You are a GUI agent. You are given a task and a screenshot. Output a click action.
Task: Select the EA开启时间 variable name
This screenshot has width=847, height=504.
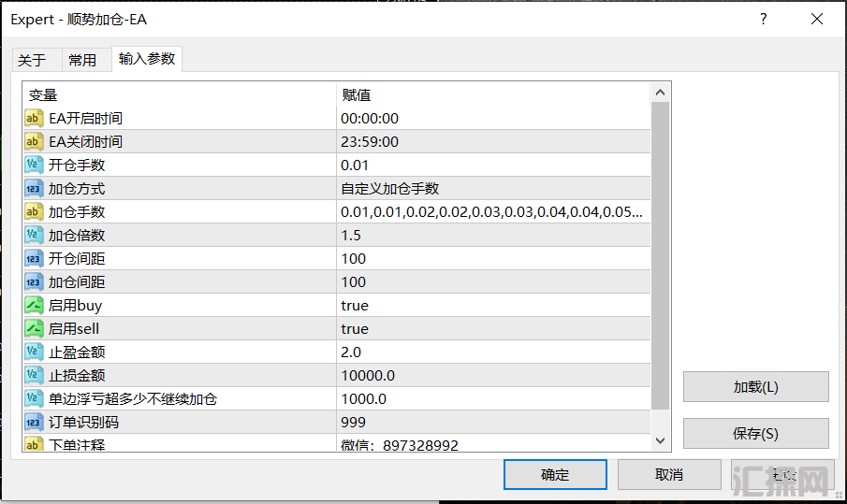pyautogui.click(x=85, y=118)
